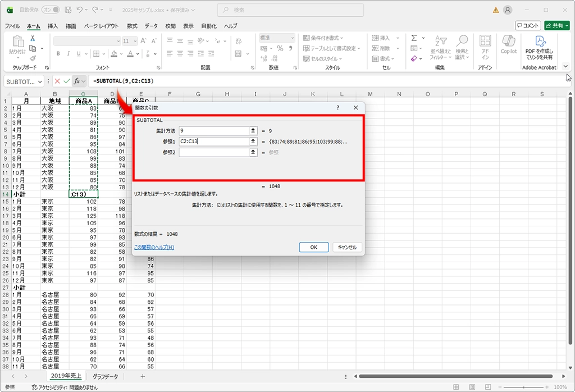This screenshot has height=392, width=575.
Task: Click the Adobe Acrobat PDF creation icon
Action: tap(539, 45)
